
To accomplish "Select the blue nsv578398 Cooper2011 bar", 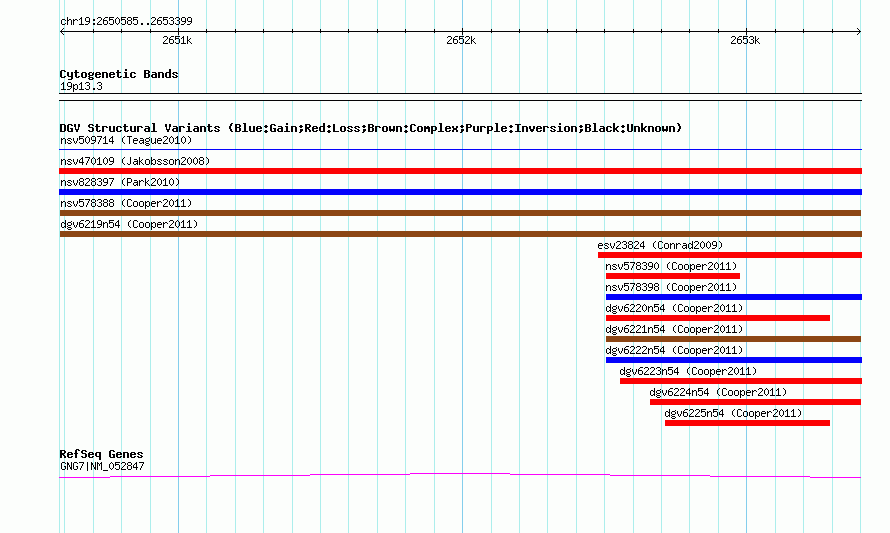I will [734, 297].
